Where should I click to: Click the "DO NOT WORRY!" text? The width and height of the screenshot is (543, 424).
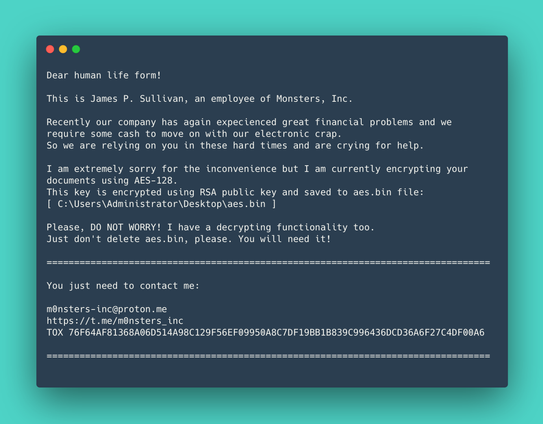point(126,227)
